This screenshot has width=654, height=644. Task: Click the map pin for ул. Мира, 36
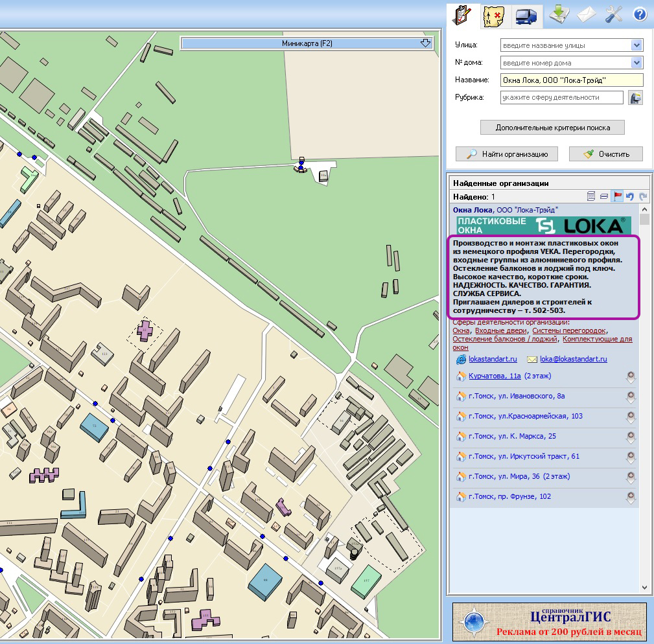pyautogui.click(x=631, y=477)
